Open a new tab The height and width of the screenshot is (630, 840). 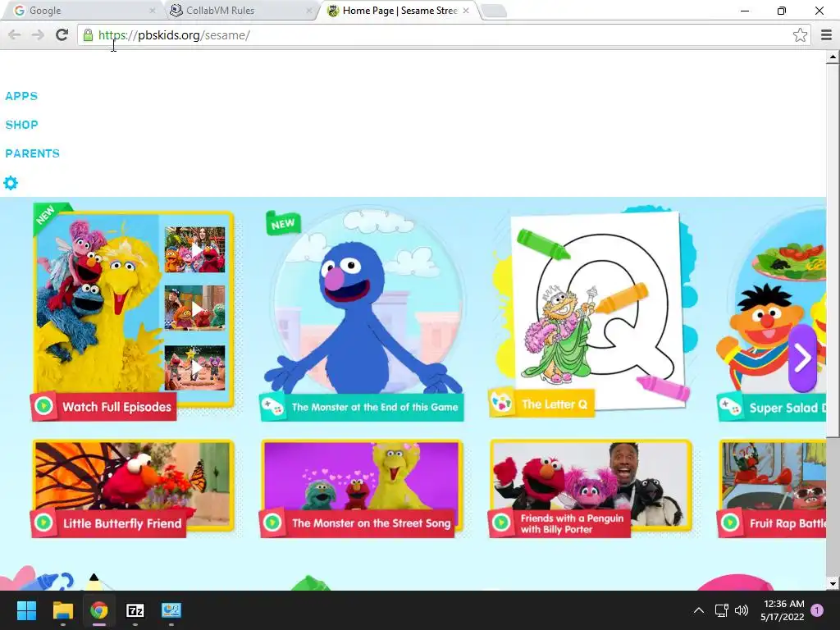tap(494, 10)
